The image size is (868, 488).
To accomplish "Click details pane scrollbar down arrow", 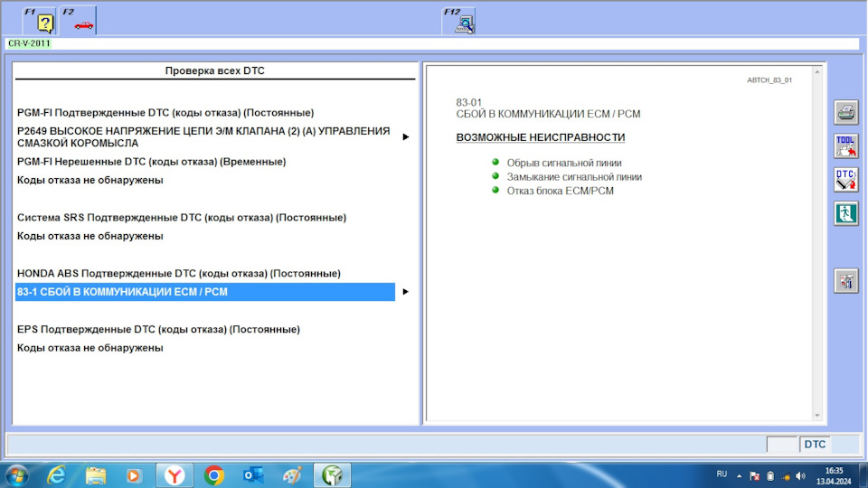I will (817, 416).
